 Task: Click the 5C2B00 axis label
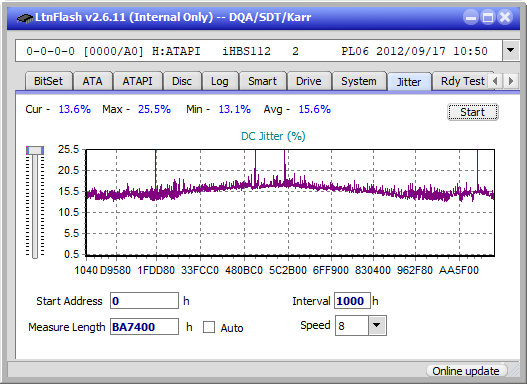coord(288,270)
